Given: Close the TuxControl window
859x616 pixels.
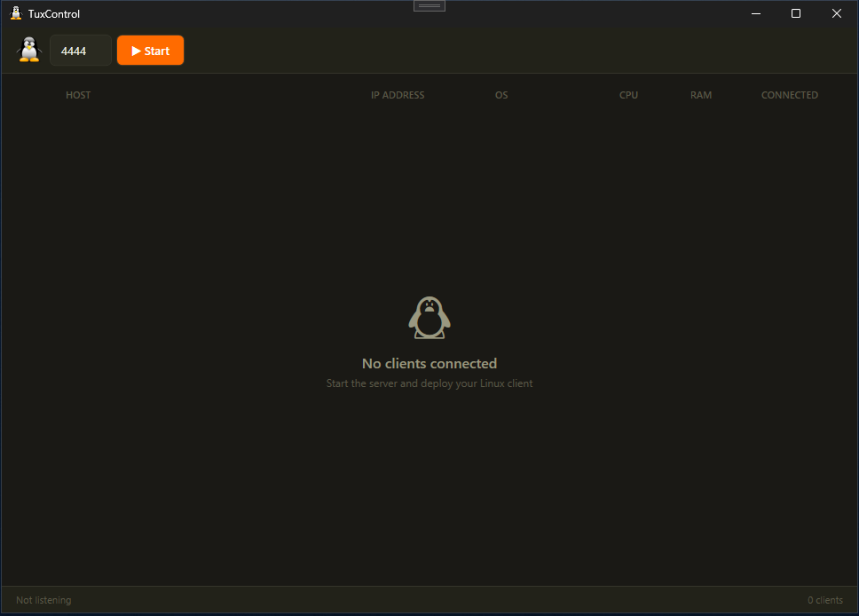Looking at the screenshot, I should [x=837, y=13].
